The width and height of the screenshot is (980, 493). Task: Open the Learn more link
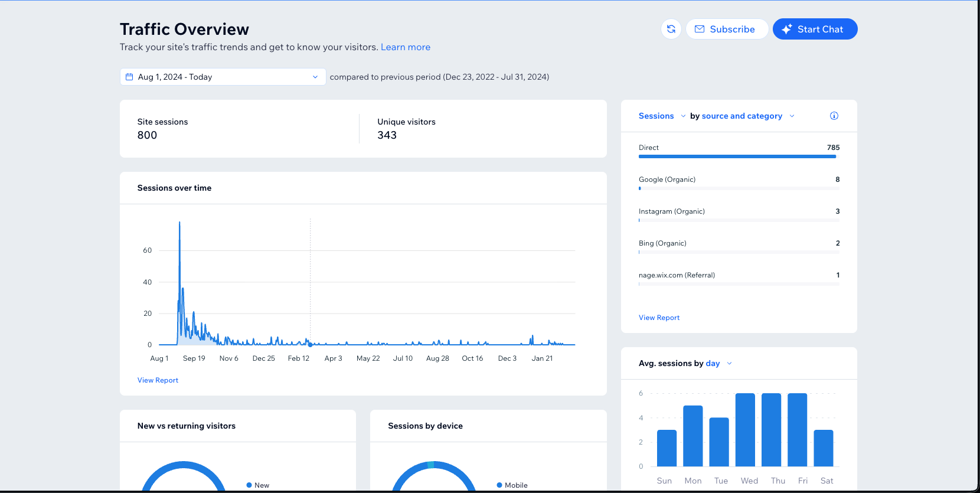pos(406,47)
